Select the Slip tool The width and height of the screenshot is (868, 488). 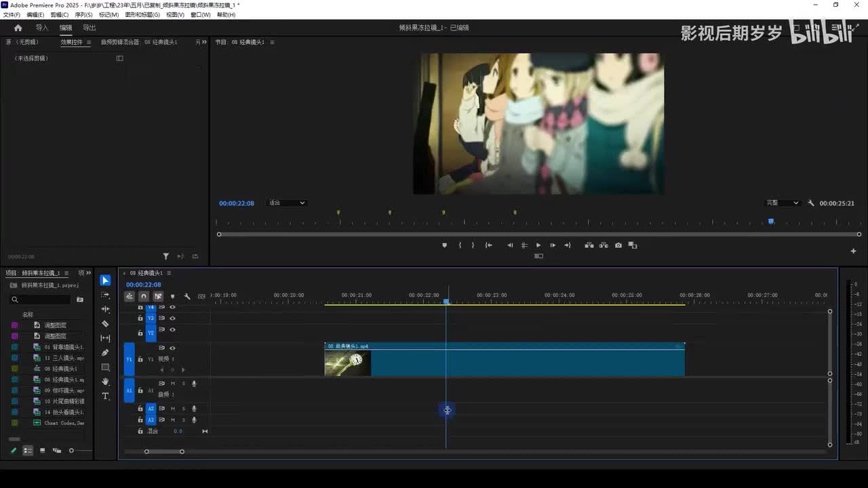pyautogui.click(x=105, y=338)
